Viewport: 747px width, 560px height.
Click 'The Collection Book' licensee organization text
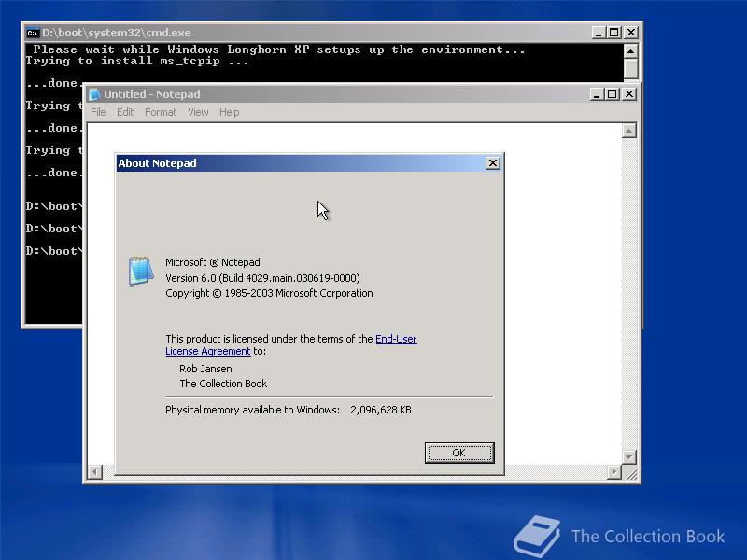coord(223,384)
